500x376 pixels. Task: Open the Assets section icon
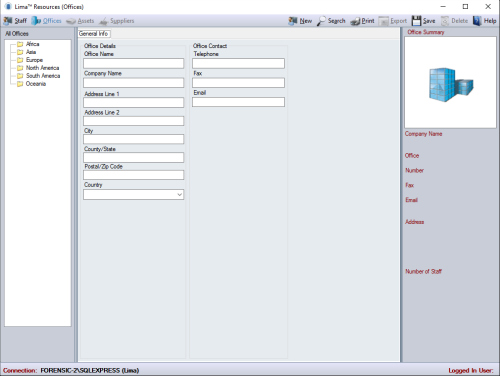coord(71,21)
